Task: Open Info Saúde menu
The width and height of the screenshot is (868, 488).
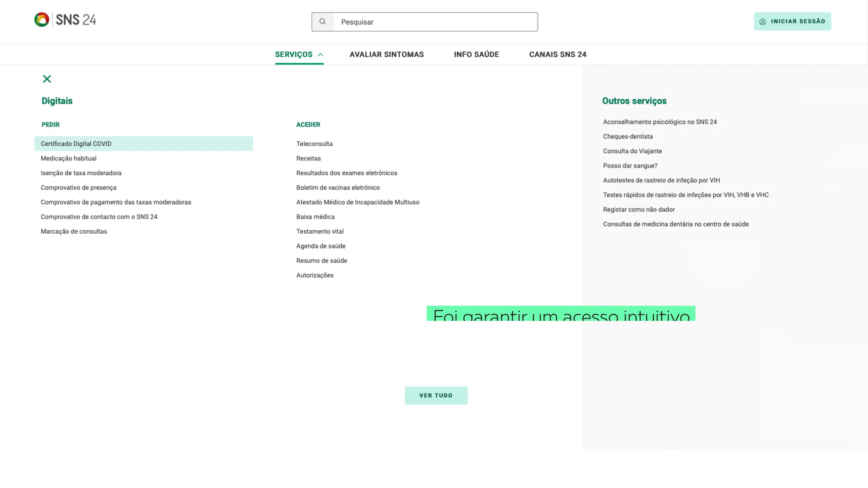Action: click(x=476, y=55)
